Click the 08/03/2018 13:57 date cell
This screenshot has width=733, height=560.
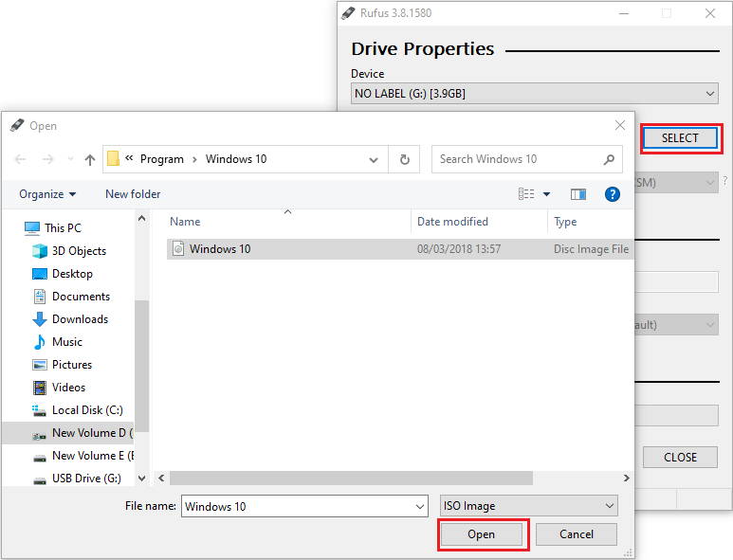[459, 249]
